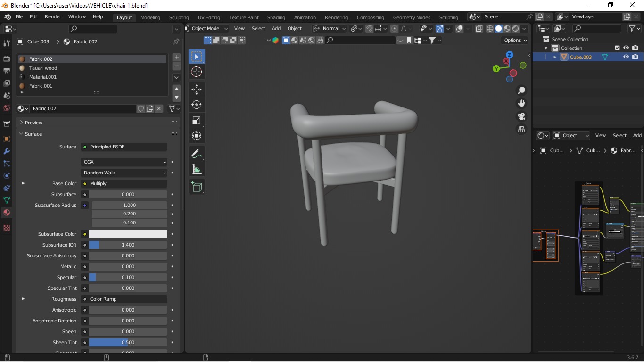
Task: Activate the Add Cube tool
Action: click(197, 187)
